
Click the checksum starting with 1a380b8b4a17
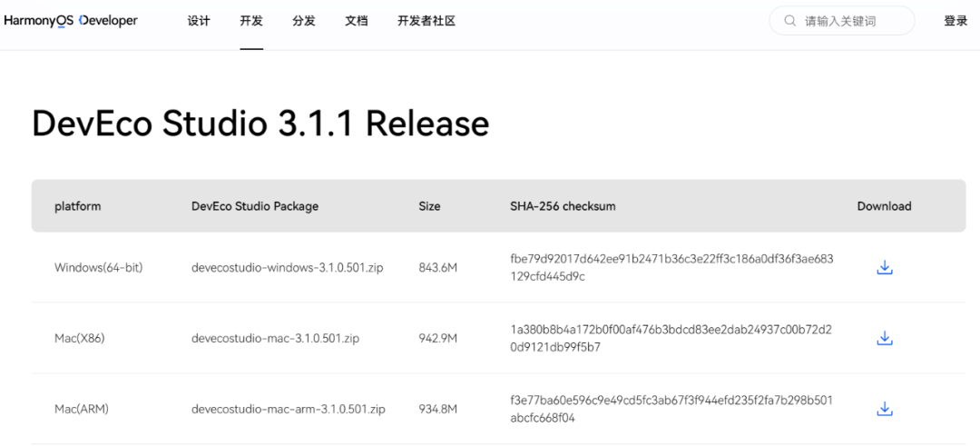point(671,339)
